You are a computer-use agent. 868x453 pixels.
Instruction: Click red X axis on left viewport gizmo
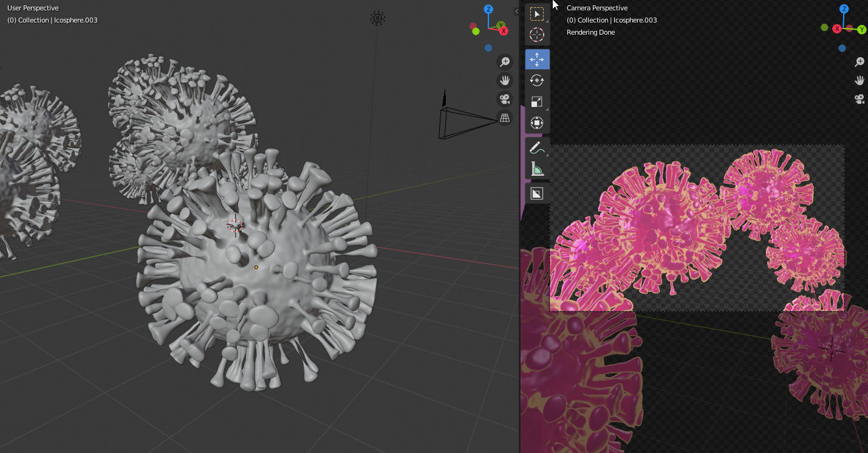[504, 31]
